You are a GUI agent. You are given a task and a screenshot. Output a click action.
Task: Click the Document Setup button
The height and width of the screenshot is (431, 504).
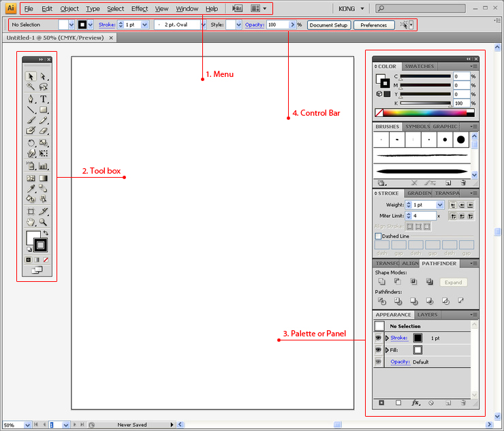point(329,25)
